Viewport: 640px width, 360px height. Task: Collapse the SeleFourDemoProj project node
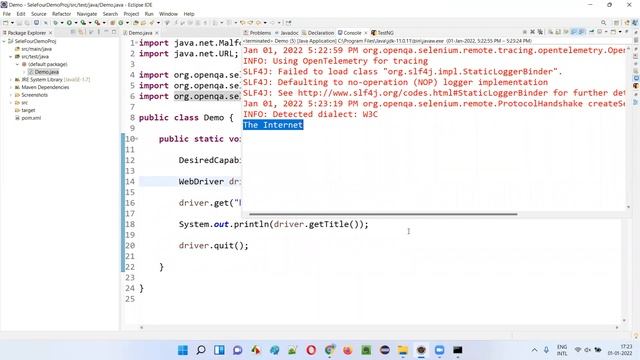point(4,41)
